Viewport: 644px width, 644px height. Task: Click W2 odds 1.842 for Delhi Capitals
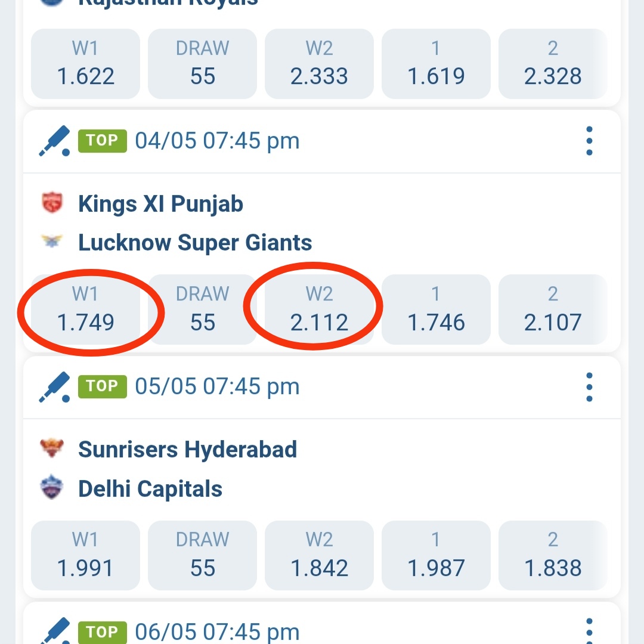[319, 555]
